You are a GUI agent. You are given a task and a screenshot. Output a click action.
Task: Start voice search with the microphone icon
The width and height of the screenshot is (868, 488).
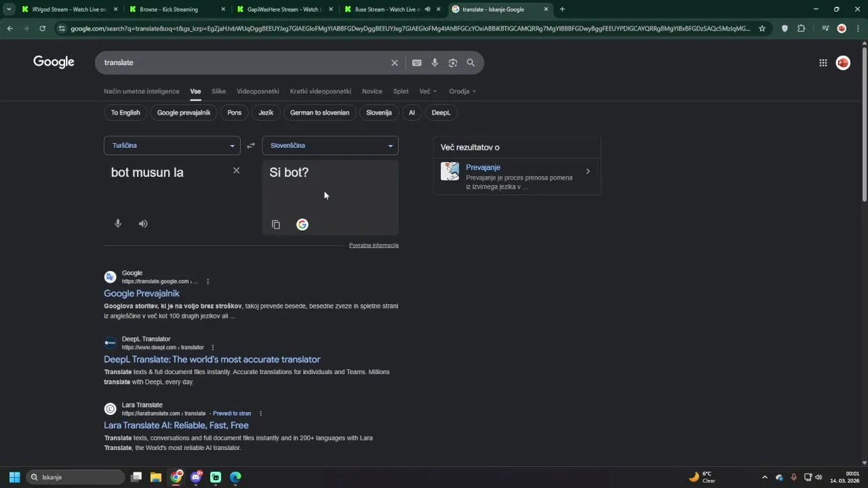click(435, 62)
